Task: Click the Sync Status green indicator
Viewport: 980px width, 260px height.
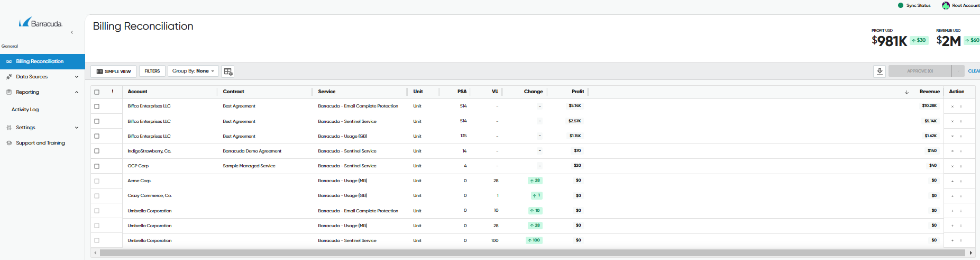Action: point(901,5)
